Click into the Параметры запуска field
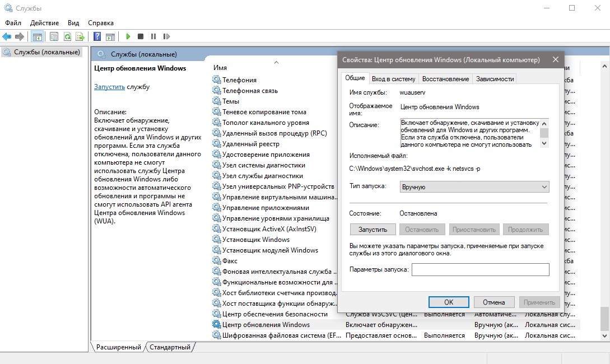This screenshot has width=610, height=364. [x=481, y=269]
